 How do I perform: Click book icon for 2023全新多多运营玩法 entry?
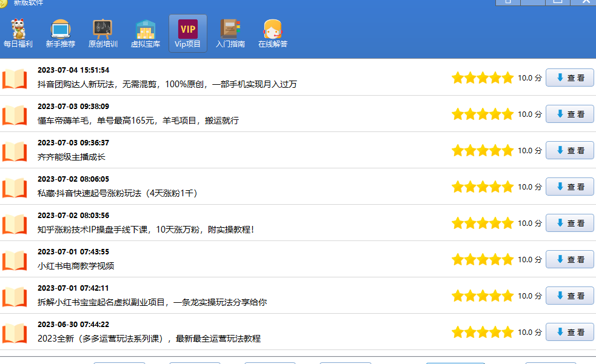(x=15, y=334)
